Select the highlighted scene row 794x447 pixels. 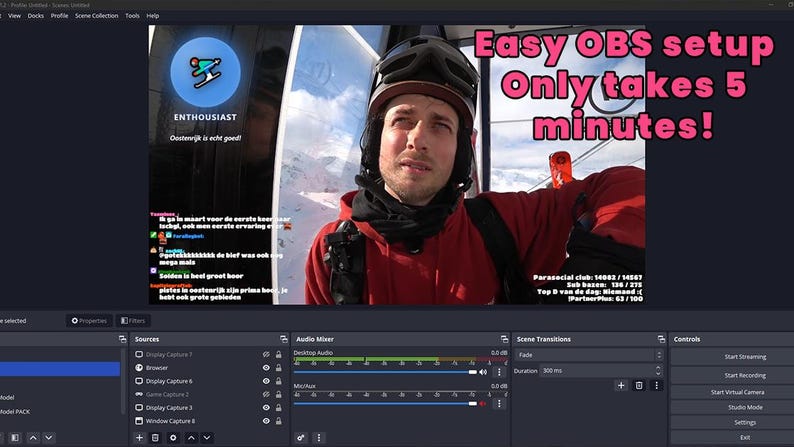point(60,369)
